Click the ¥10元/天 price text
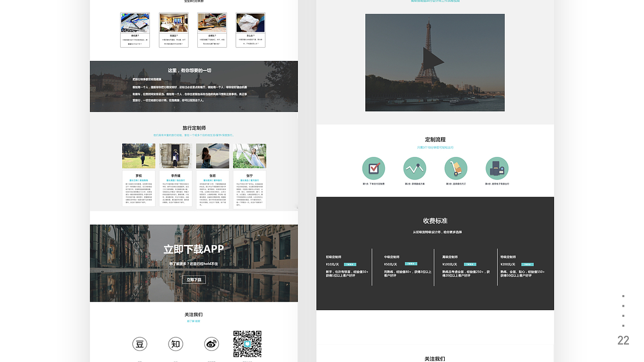This screenshot has width=644, height=362. [333, 264]
